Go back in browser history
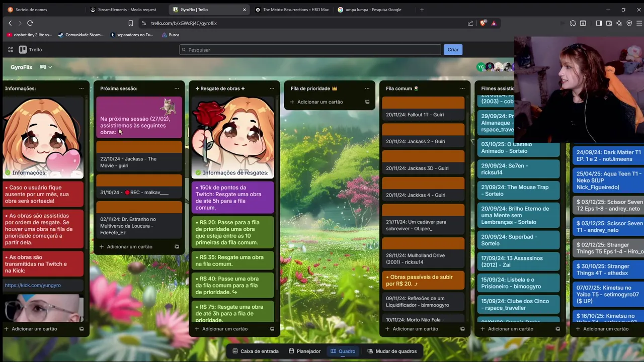The image size is (644, 362). click(x=10, y=23)
